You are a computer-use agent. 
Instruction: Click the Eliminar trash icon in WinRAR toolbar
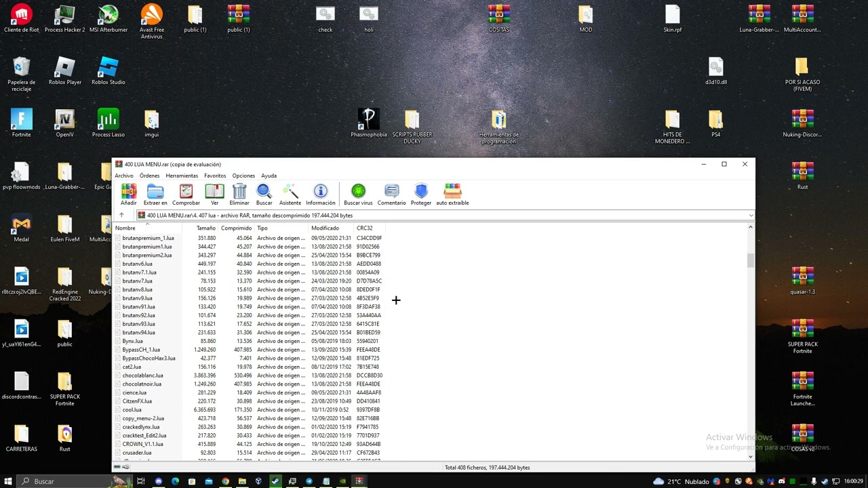(239, 195)
